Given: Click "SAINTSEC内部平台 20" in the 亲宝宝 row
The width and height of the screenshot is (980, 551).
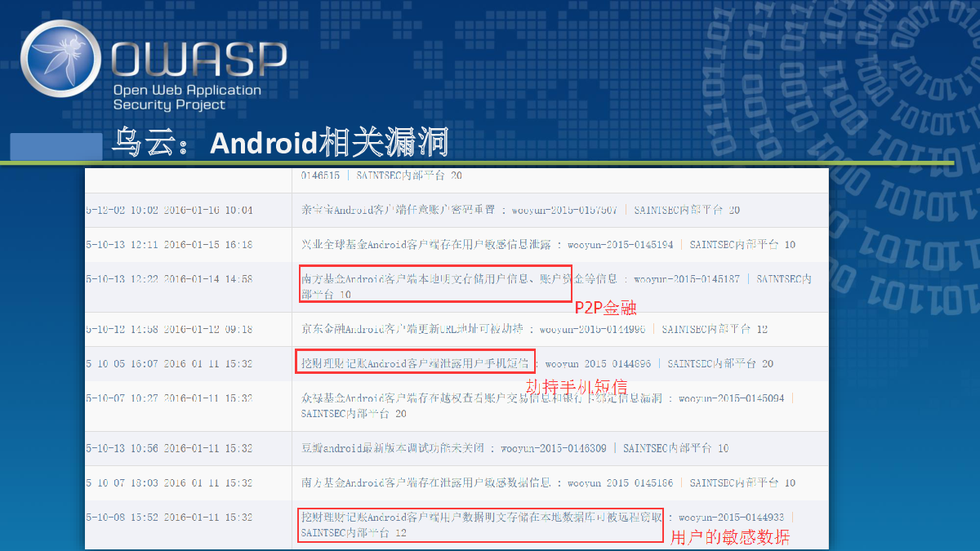Looking at the screenshot, I should coord(687,210).
